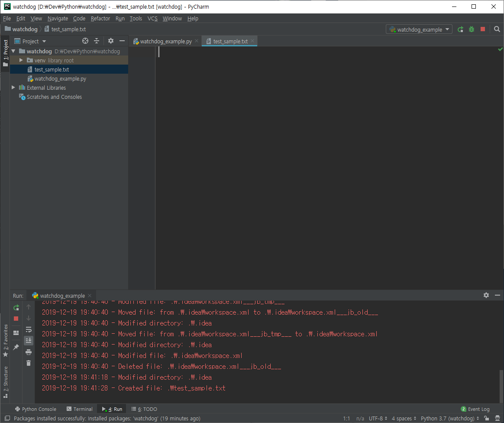
Task: Open the Refactor menu
Action: 100,18
